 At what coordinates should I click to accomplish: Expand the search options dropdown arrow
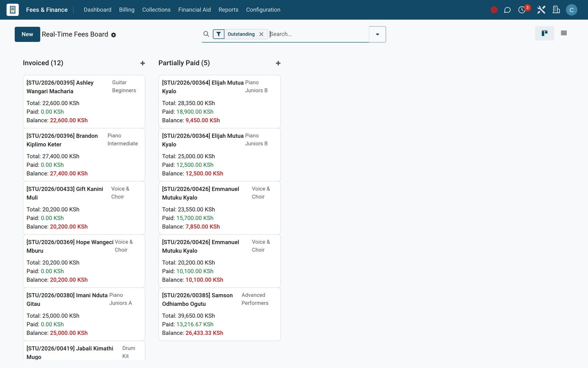click(x=377, y=34)
